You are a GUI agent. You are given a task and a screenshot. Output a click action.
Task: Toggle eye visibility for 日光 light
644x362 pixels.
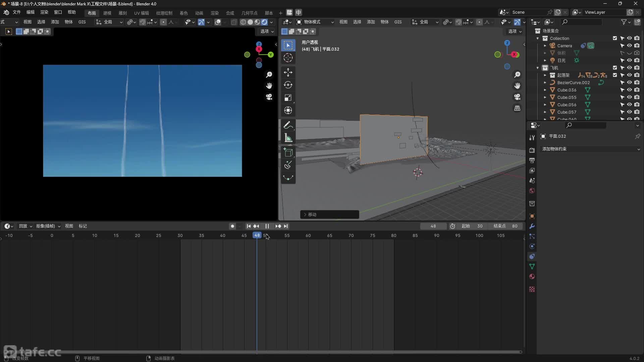630,60
